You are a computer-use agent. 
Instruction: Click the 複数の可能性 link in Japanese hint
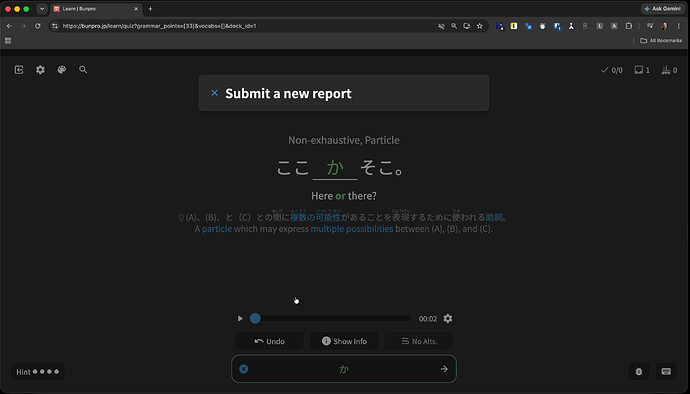[315, 217]
